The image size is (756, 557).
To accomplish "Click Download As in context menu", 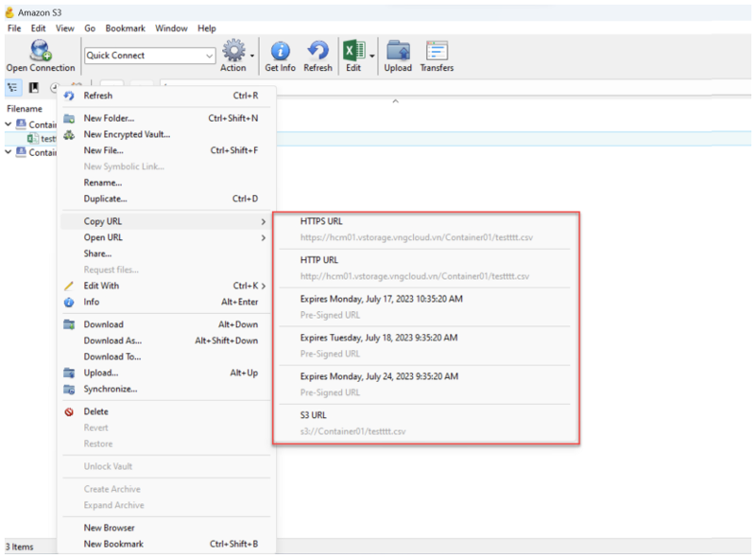I will click(x=112, y=340).
